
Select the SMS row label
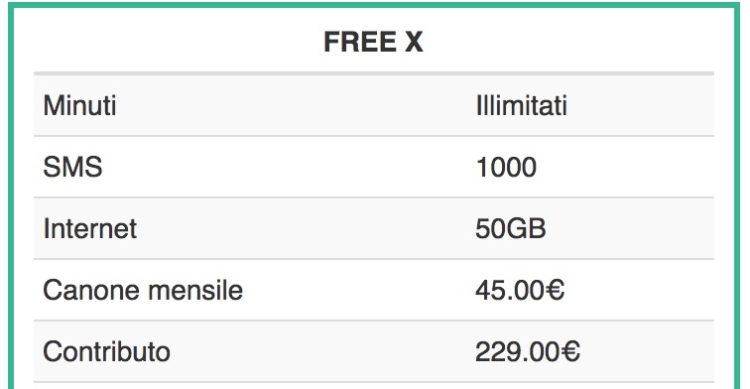[x=73, y=167]
